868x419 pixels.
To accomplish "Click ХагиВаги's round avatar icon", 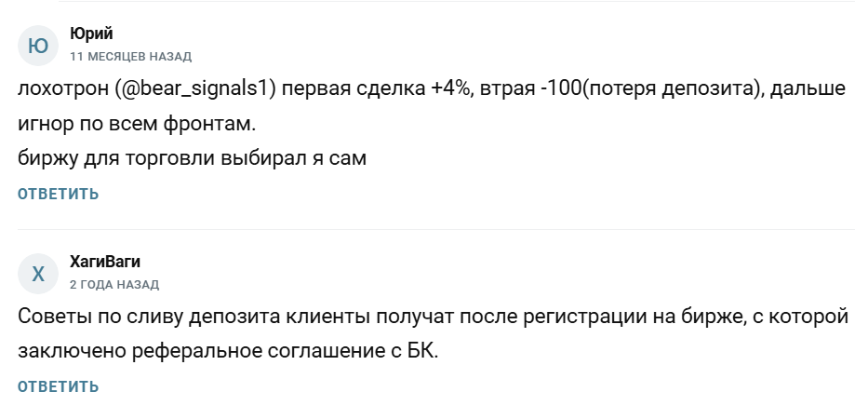I will point(39,274).
